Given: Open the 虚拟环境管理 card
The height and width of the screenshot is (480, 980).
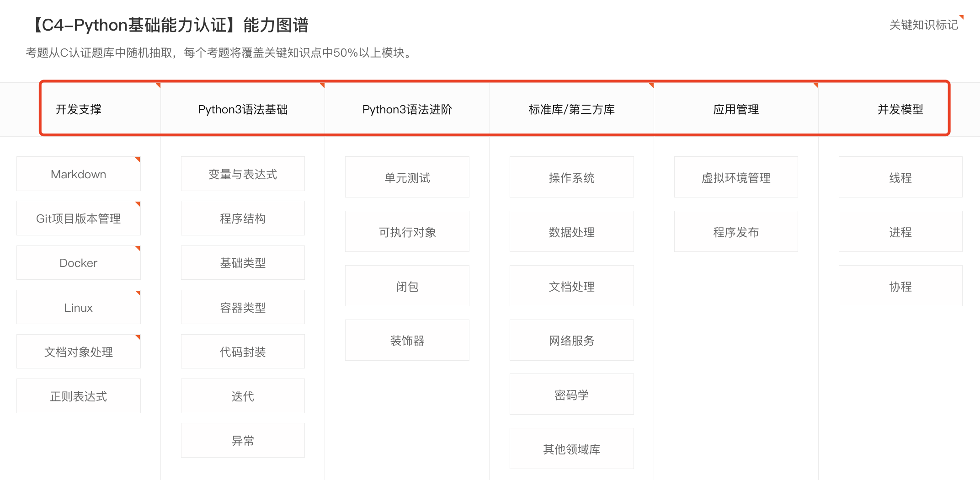Looking at the screenshot, I should click(x=736, y=177).
